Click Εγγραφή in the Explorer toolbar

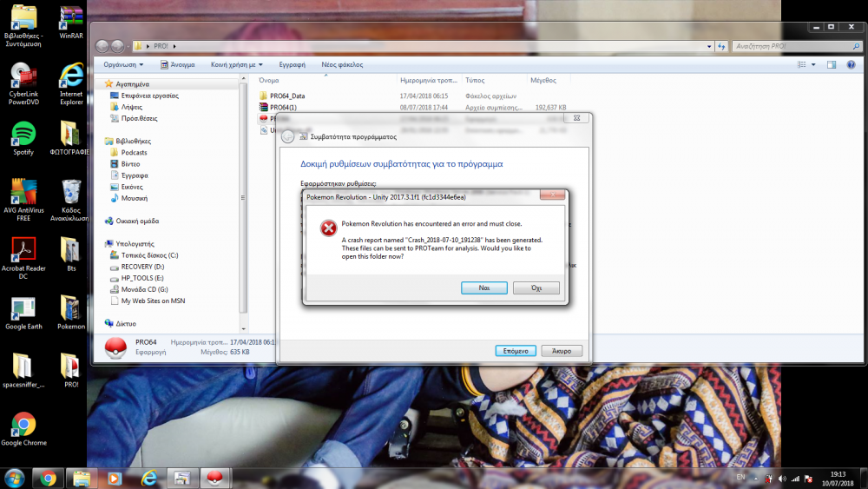(x=292, y=65)
